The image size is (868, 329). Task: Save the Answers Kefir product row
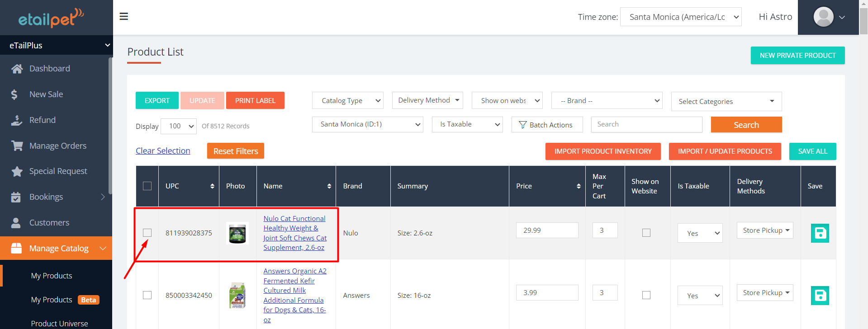tap(819, 296)
